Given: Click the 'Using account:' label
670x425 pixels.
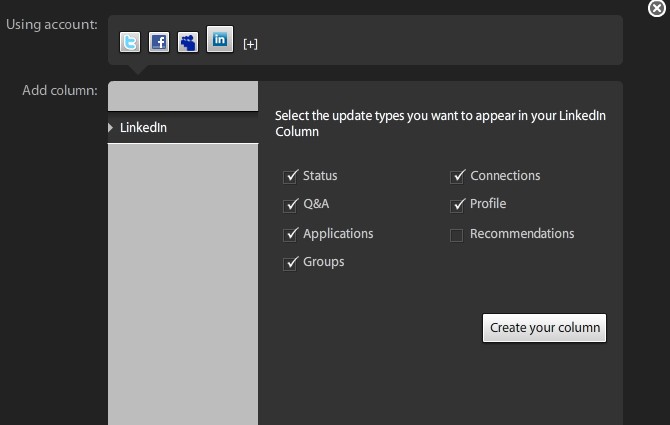Looking at the screenshot, I should point(52,24).
